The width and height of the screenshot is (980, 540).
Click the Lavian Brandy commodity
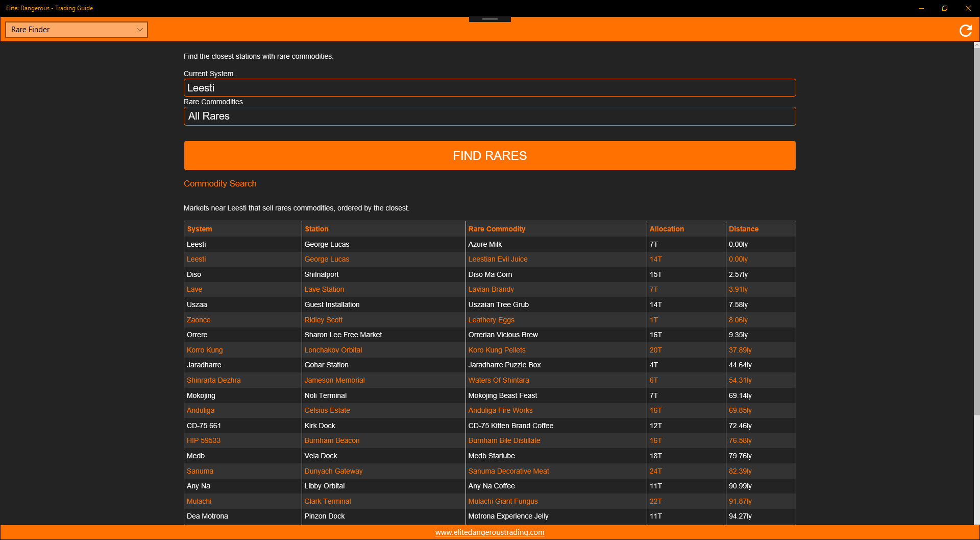[491, 290]
